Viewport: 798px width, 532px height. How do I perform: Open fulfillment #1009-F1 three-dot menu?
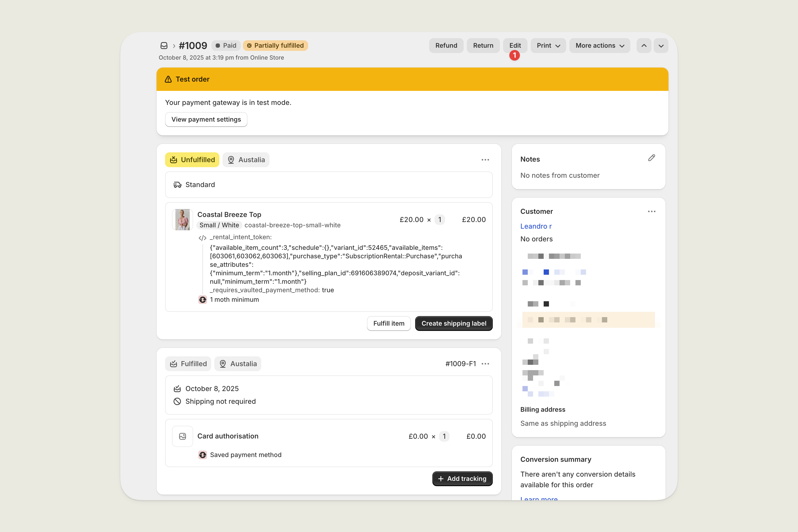(x=485, y=364)
